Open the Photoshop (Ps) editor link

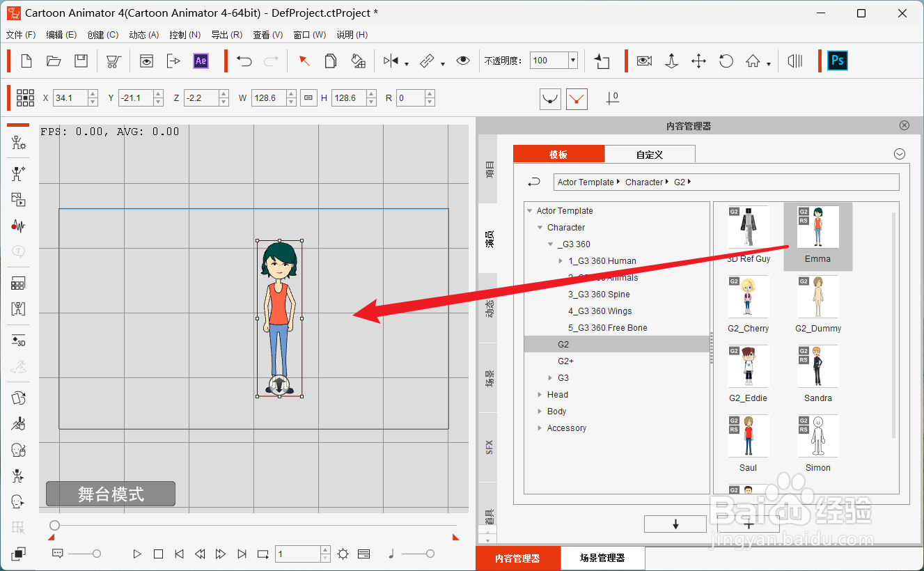[x=838, y=61]
